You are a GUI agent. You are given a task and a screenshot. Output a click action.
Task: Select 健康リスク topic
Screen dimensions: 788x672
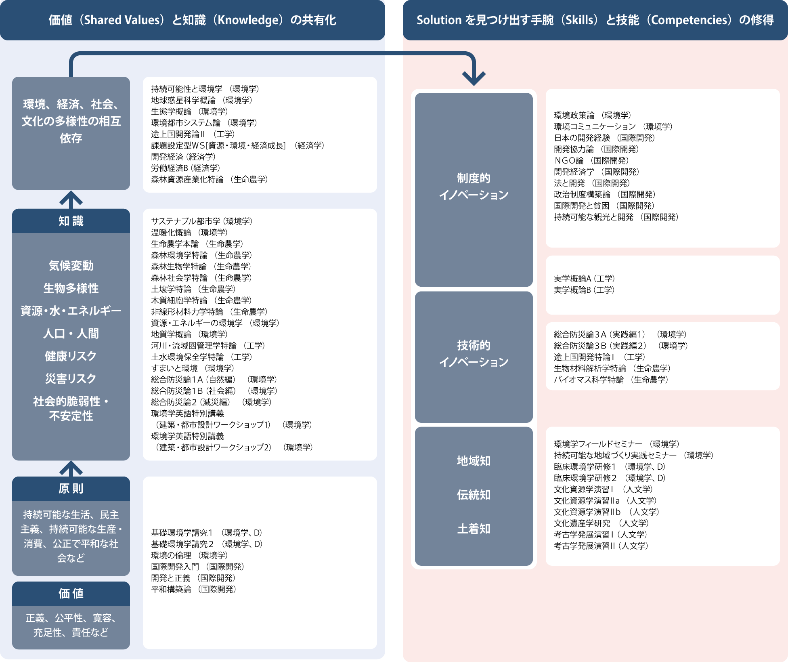pos(71,356)
